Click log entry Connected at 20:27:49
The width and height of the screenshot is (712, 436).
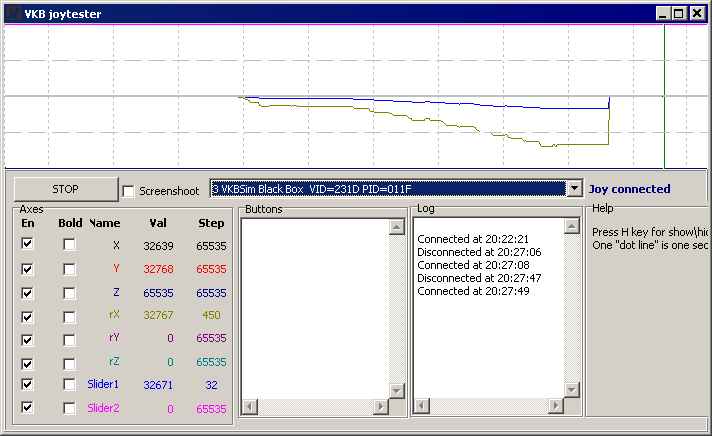point(473,291)
